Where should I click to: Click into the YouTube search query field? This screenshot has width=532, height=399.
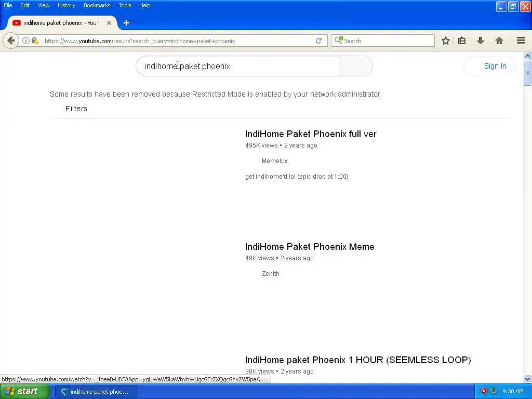[238, 66]
